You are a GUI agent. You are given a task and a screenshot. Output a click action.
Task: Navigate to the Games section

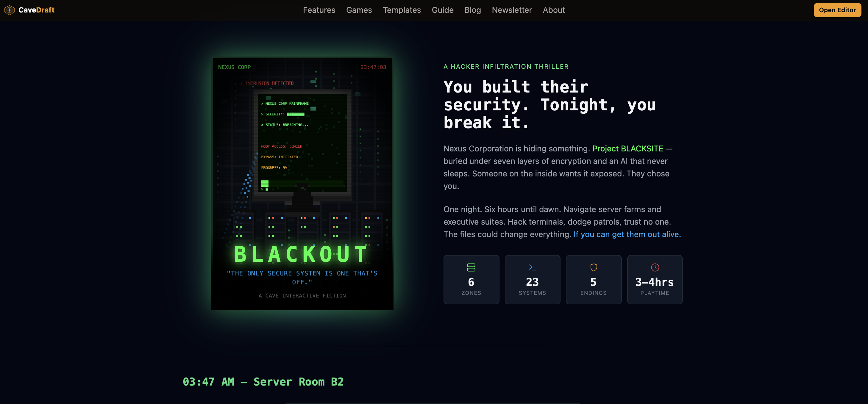click(x=359, y=10)
